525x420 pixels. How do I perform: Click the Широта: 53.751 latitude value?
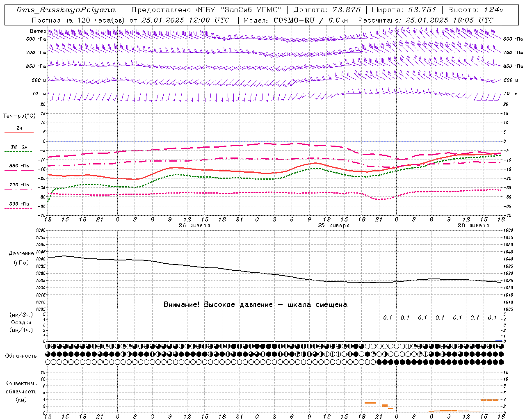(x=404, y=10)
